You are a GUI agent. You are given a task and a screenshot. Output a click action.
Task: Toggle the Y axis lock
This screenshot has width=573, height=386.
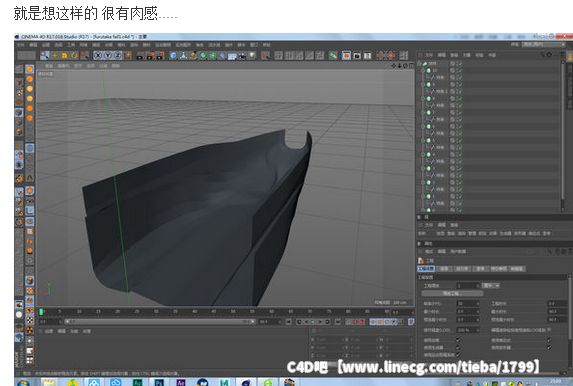pyautogui.click(x=107, y=56)
